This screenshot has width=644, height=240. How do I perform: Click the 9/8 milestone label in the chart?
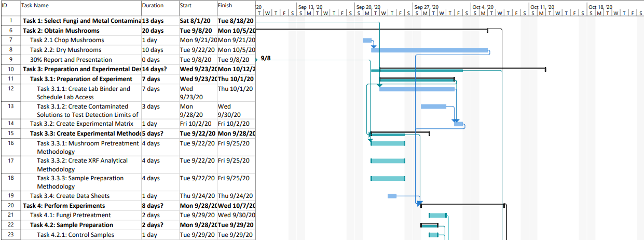(x=266, y=59)
